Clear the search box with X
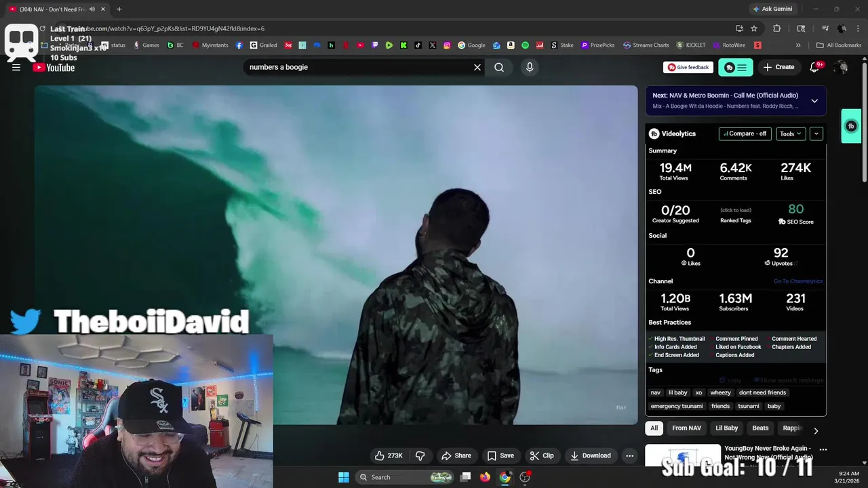This screenshot has width=868, height=488. pyautogui.click(x=477, y=67)
